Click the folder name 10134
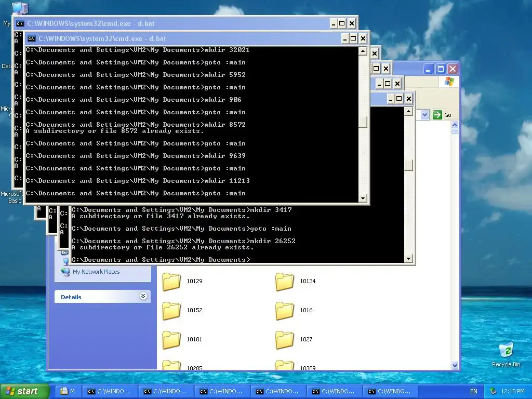This screenshot has height=399, width=532. tap(308, 281)
